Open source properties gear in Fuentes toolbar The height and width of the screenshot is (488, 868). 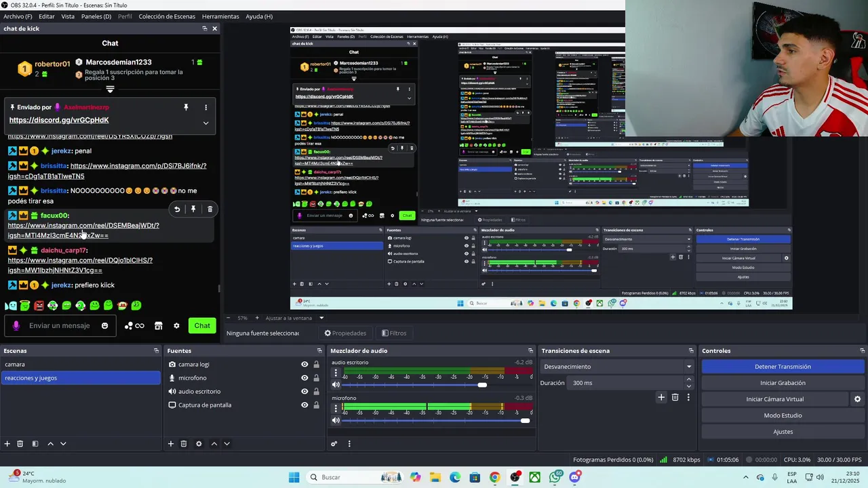(x=199, y=444)
